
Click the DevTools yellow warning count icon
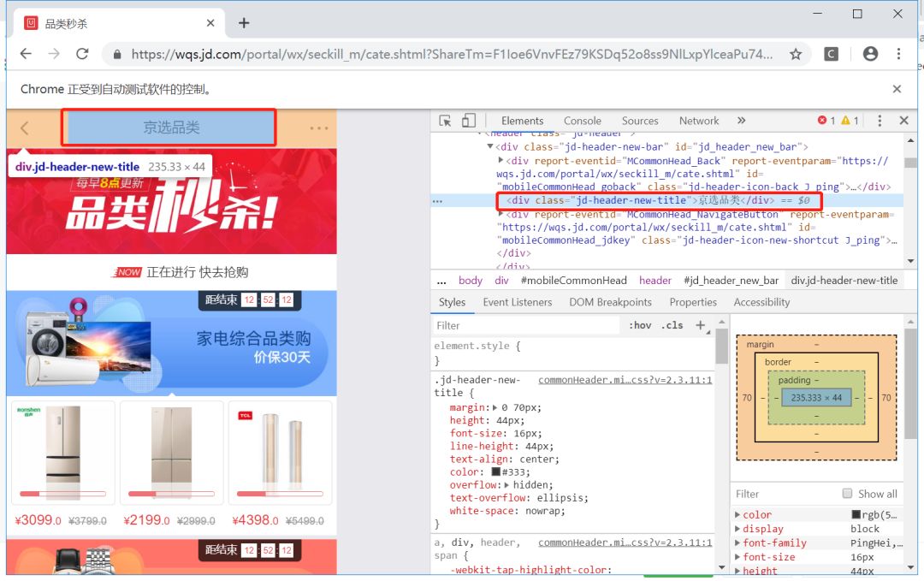[845, 120]
